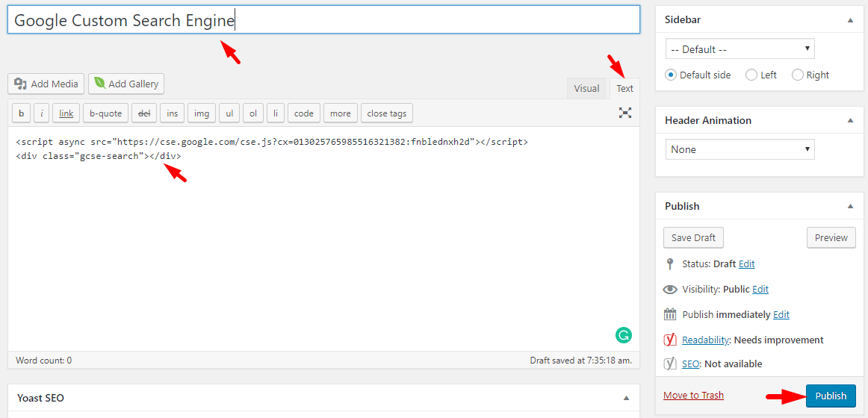Screen dimensions: 868x418
Task: Click the green Grammarly icon
Action: pos(623,335)
